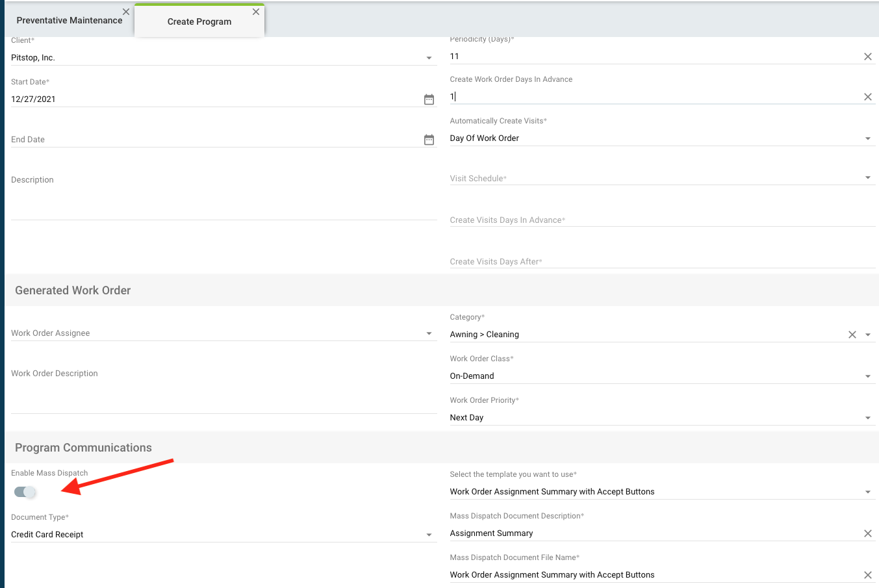
Task: Open the Automatically Create Visits dropdown
Action: tap(867, 138)
